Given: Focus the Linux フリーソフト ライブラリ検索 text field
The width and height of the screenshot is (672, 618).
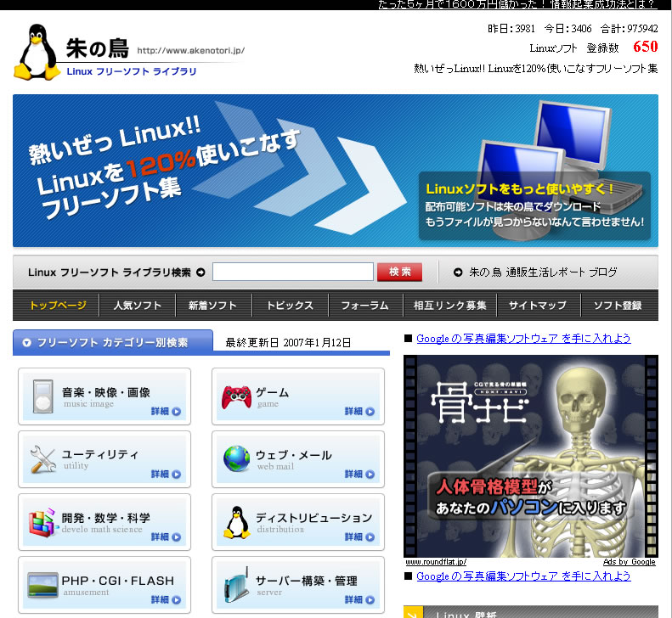Looking at the screenshot, I should (292, 272).
